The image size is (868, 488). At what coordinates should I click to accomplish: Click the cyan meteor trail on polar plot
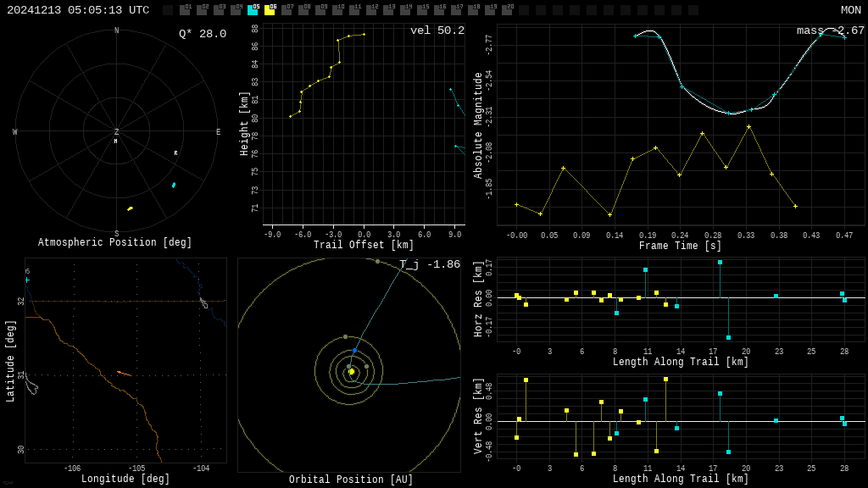click(174, 185)
